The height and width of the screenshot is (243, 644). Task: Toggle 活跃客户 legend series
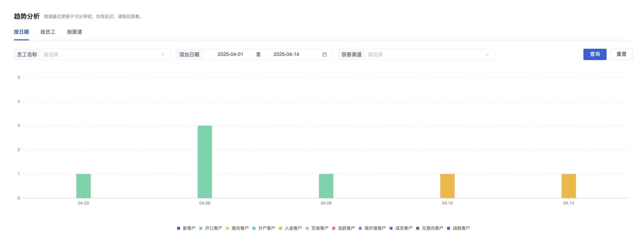pyautogui.click(x=344, y=228)
